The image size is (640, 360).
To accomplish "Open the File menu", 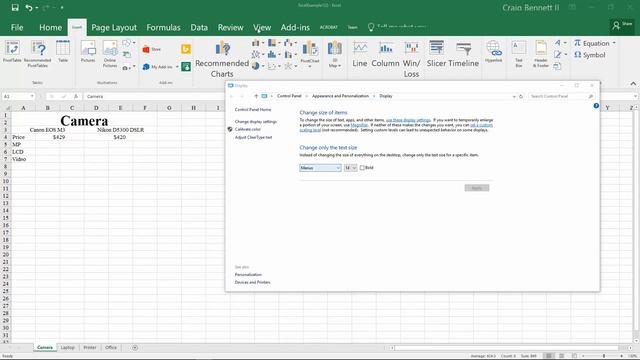I will (17, 27).
